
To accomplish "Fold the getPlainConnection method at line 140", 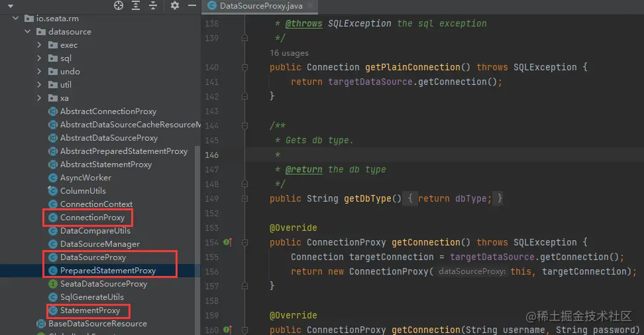I will pos(244,68).
